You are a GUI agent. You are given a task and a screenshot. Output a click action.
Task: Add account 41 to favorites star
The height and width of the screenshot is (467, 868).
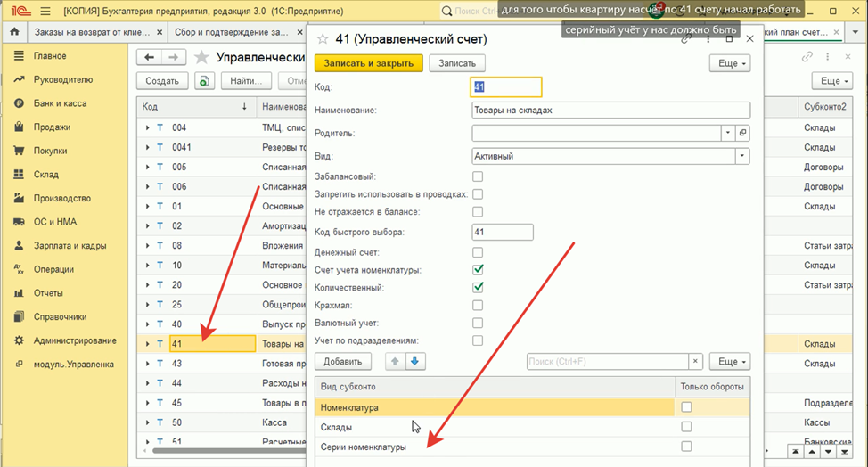[x=323, y=38]
